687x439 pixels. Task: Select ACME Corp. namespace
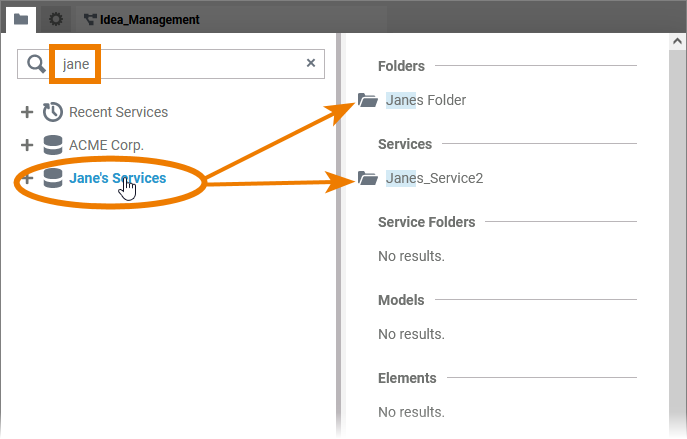click(x=106, y=145)
